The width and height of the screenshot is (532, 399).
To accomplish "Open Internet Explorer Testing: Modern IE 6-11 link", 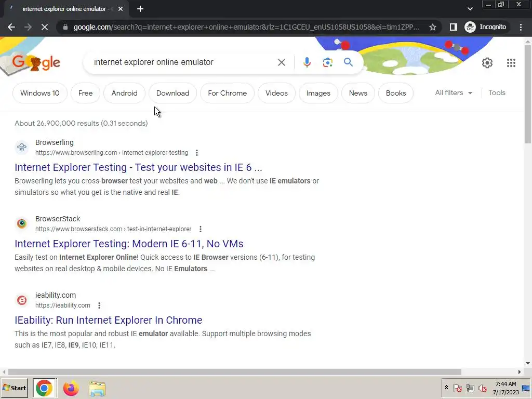I will pos(129,244).
